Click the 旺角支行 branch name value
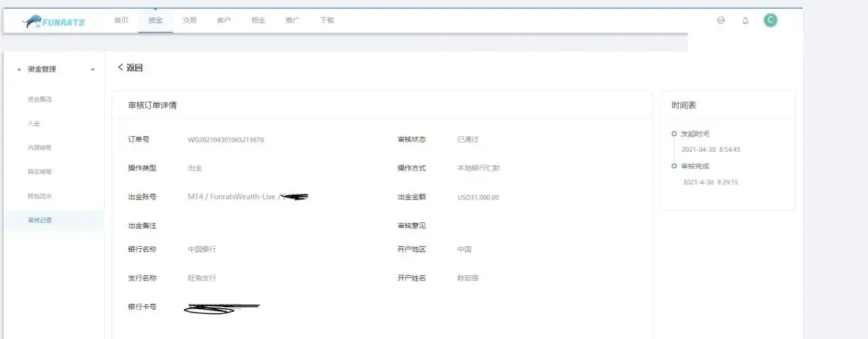 point(202,278)
